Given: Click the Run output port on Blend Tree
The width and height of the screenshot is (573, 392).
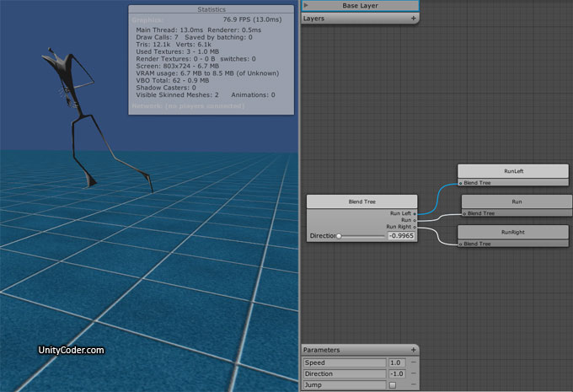Looking at the screenshot, I should point(415,220).
